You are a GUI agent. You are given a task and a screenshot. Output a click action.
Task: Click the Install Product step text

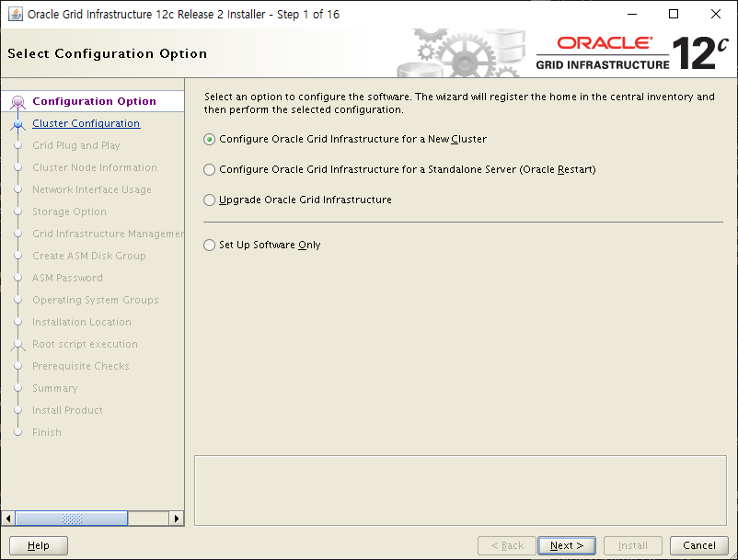[x=67, y=410]
